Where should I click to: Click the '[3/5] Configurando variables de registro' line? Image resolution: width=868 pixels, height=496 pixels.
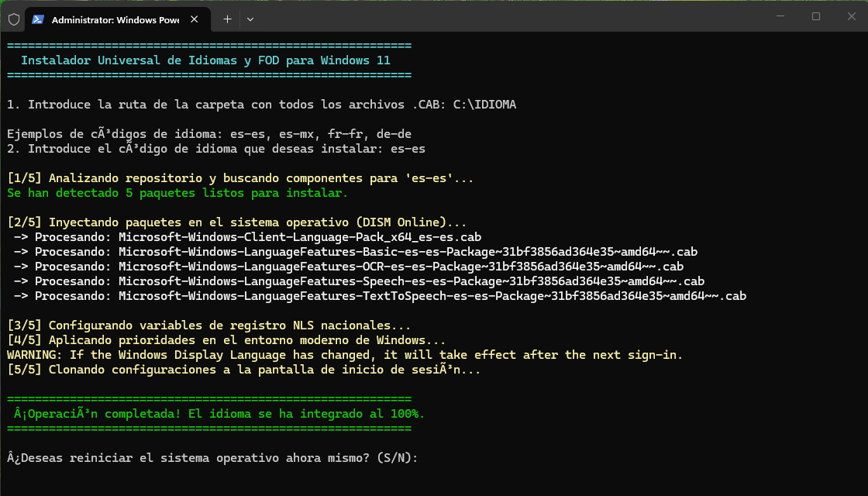209,325
